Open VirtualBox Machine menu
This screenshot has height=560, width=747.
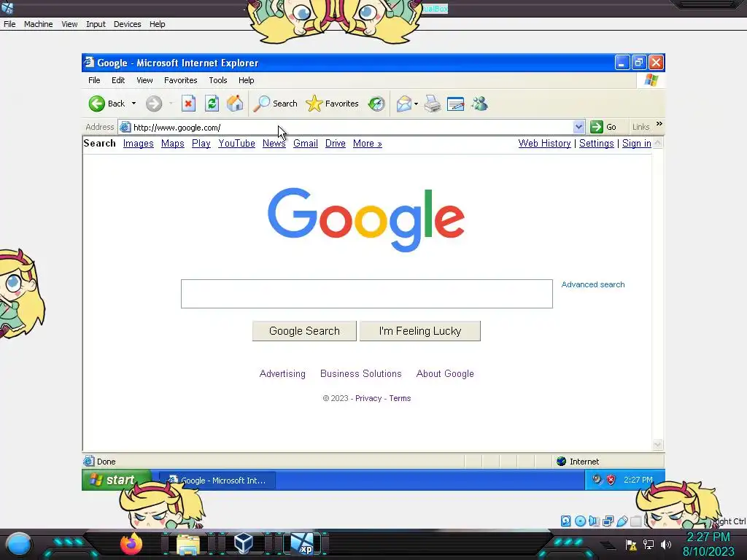click(x=38, y=24)
